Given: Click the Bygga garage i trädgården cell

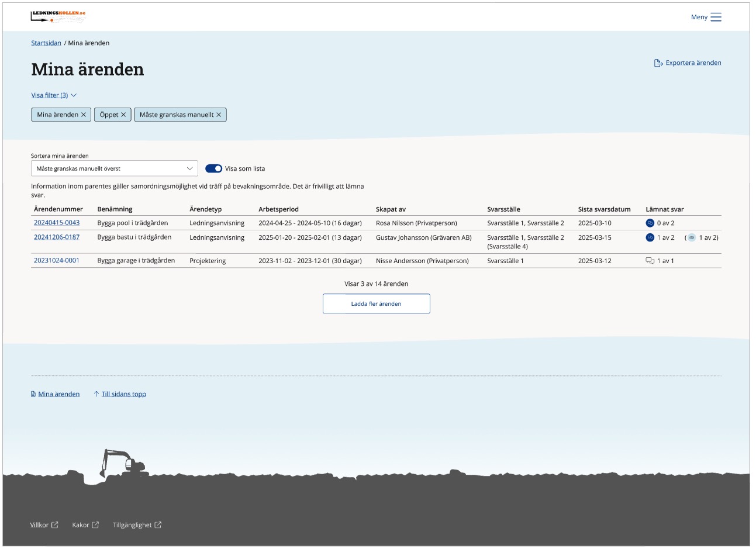Looking at the screenshot, I should coord(136,261).
